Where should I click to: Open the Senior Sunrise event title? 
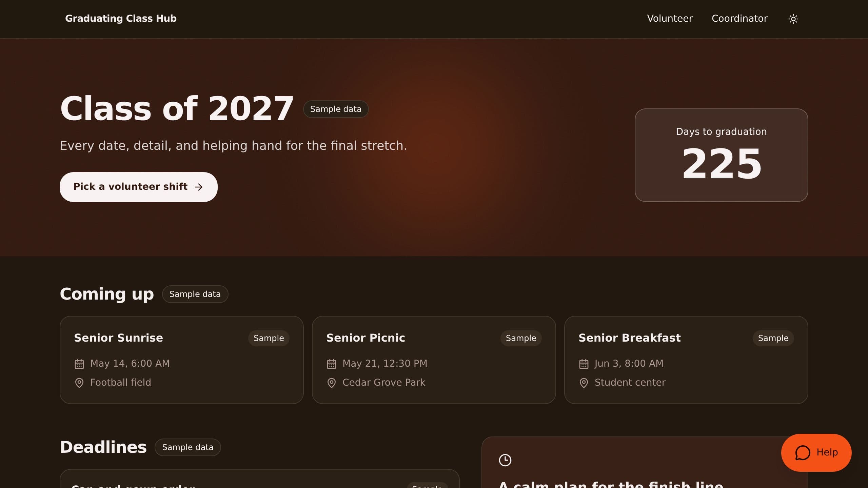coord(118,338)
